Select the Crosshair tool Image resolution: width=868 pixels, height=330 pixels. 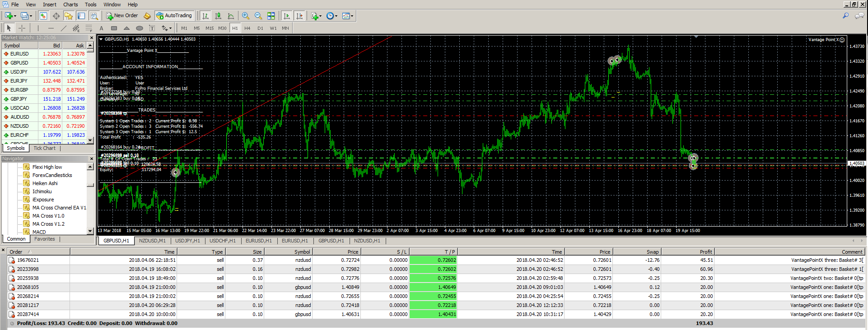22,28
